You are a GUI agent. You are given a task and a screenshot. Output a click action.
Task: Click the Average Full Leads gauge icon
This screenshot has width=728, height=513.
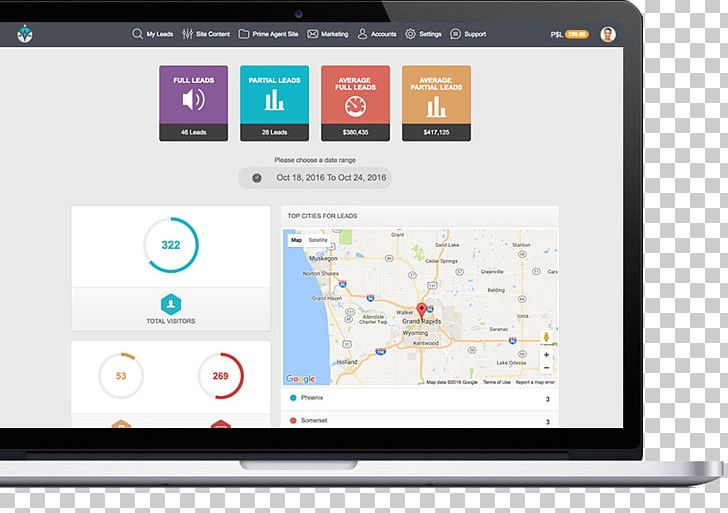[x=355, y=106]
